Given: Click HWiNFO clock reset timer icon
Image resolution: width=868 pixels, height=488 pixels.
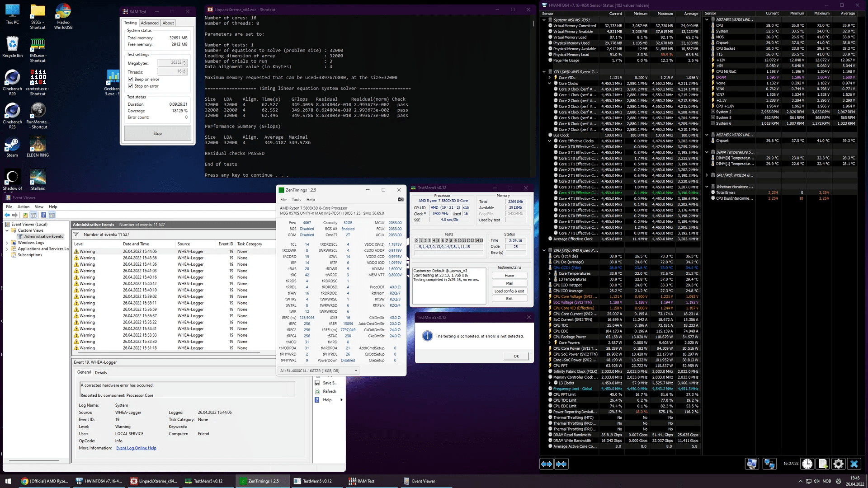Looking at the screenshot, I should [807, 464].
